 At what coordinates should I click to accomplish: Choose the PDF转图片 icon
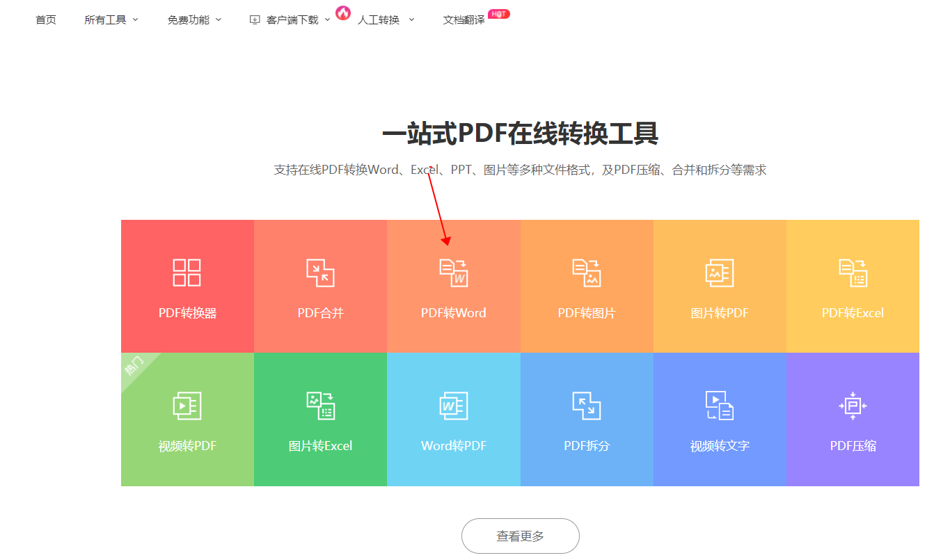click(587, 273)
